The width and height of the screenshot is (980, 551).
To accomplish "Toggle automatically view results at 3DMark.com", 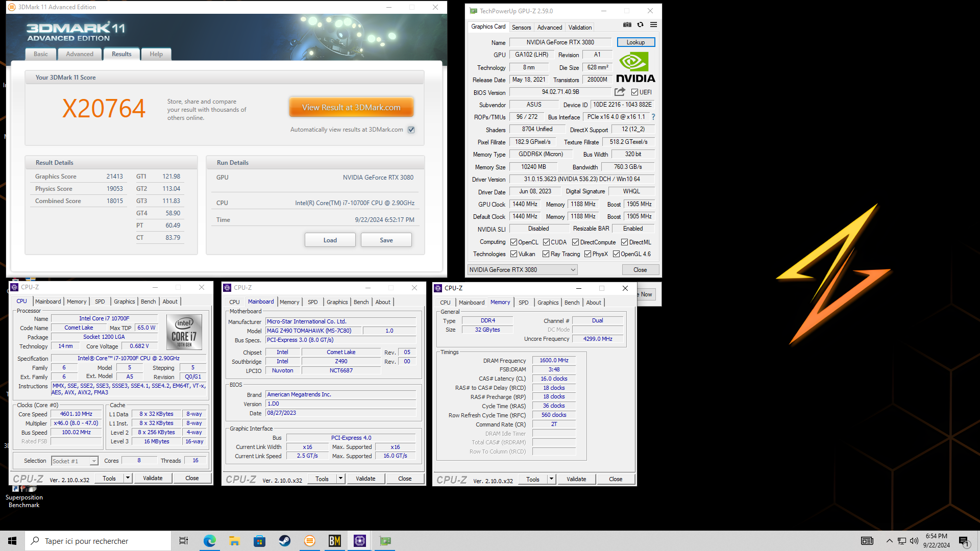I will [x=411, y=130].
